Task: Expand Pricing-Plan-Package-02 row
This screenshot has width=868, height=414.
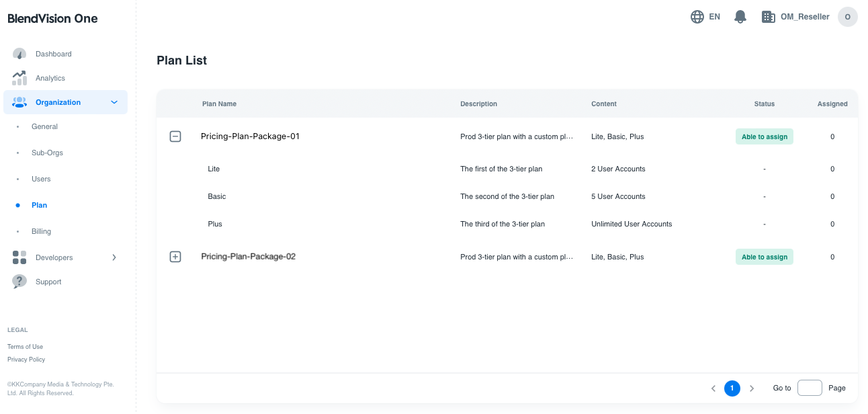Action: pos(175,257)
